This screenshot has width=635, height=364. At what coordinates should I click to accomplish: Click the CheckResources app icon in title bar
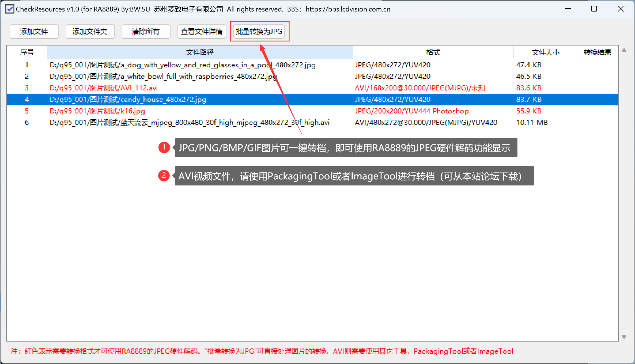tap(10, 9)
